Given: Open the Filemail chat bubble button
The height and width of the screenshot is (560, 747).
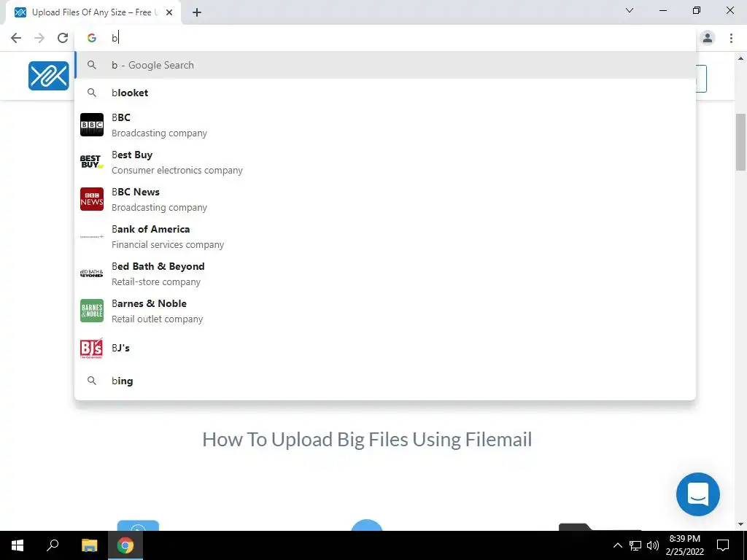Looking at the screenshot, I should click(x=698, y=494).
